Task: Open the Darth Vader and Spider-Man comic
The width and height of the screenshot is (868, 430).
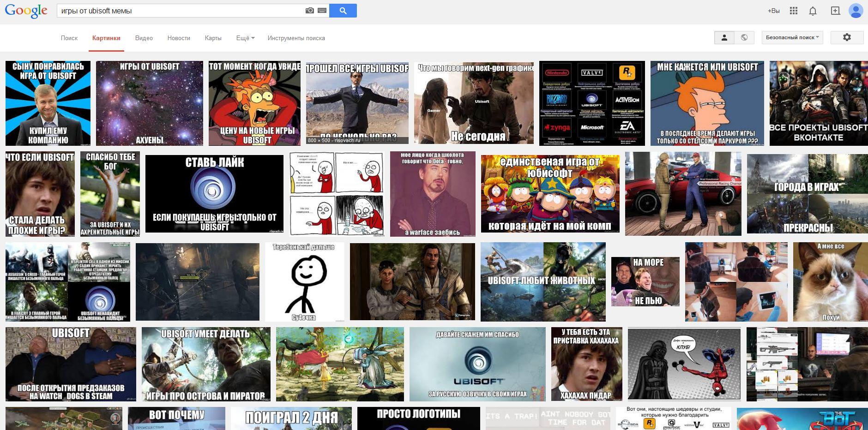Action: point(684,364)
